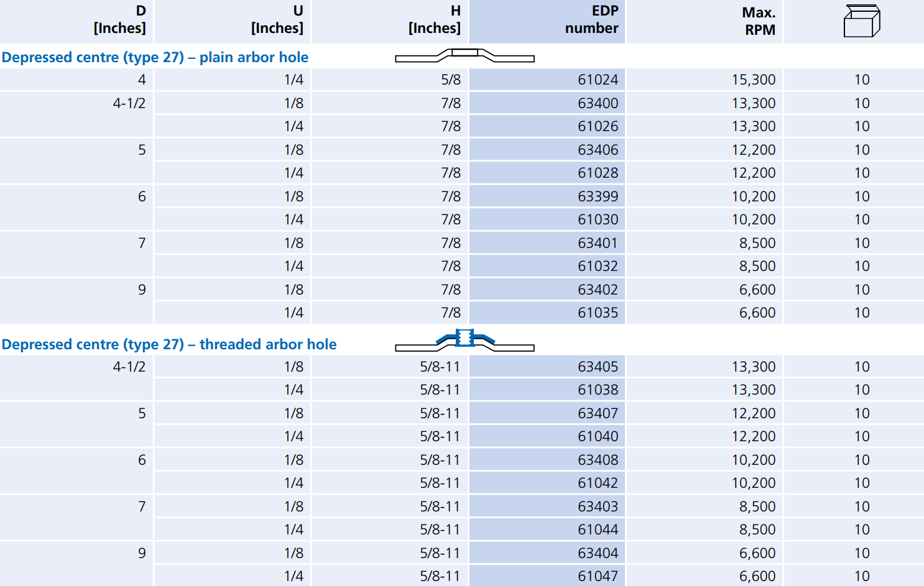Click the EDP number column header
The width and height of the screenshot is (924, 586).
591,20
